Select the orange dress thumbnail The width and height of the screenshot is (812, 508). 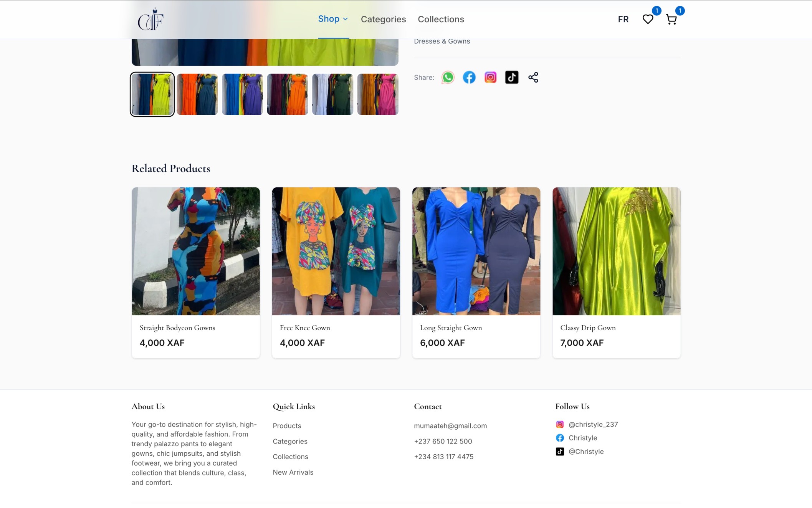[197, 94]
